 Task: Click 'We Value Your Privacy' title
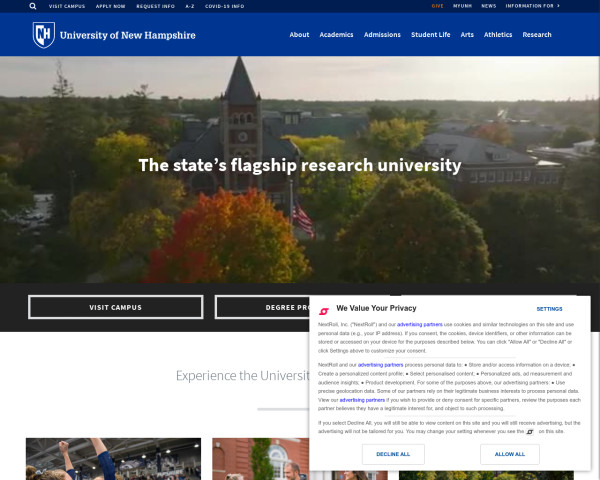click(x=376, y=308)
